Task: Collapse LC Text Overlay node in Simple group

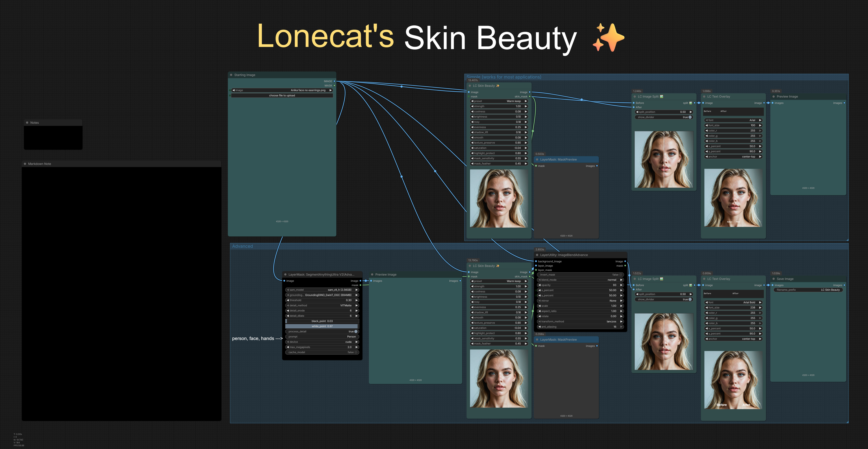Action: coord(704,97)
